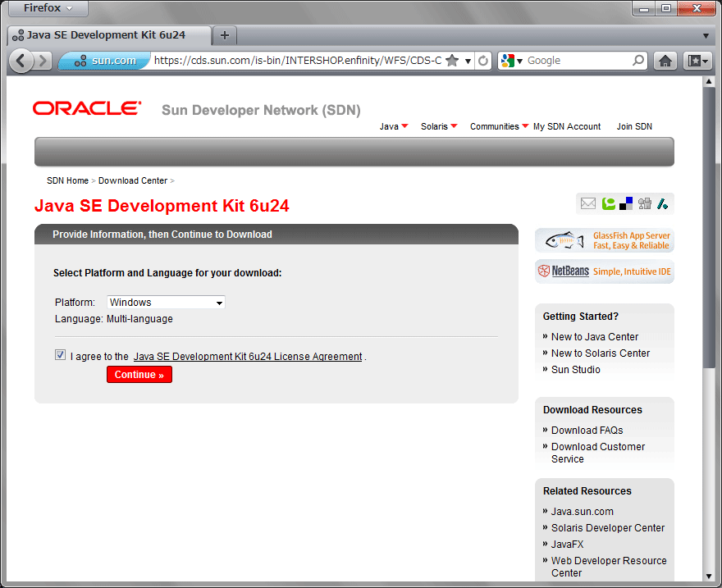Share page on Technorati green icon

tap(608, 203)
